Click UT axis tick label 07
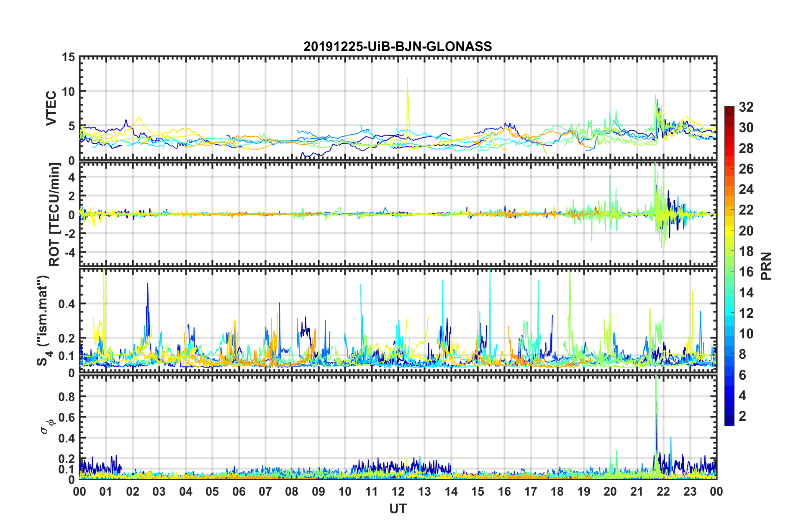 (x=265, y=491)
